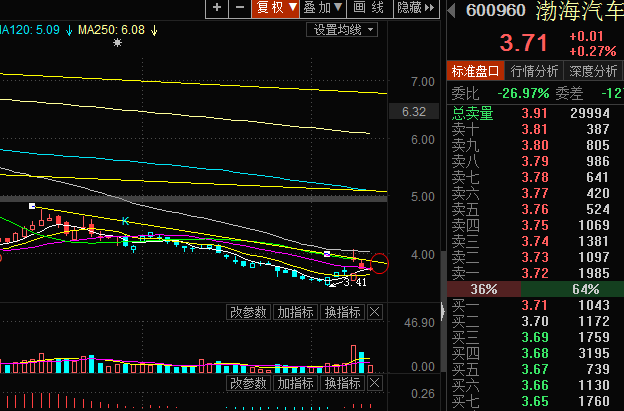624x411 pixels.
Task: Click 换指标 in the bottom panel
Action: (341, 384)
